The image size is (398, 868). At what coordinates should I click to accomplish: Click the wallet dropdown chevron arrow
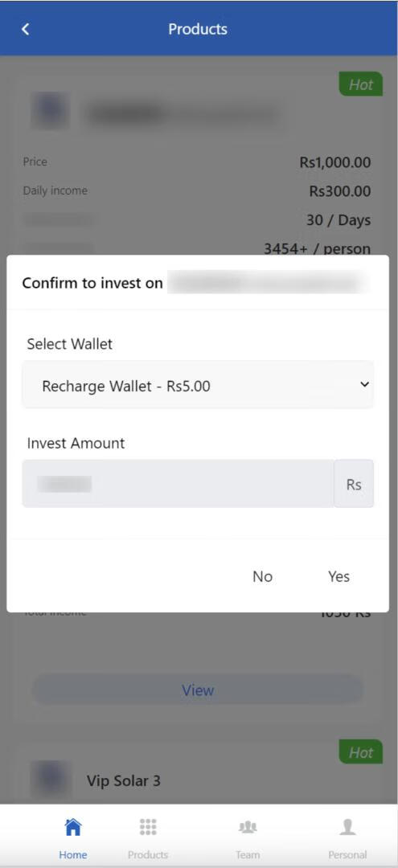(363, 384)
